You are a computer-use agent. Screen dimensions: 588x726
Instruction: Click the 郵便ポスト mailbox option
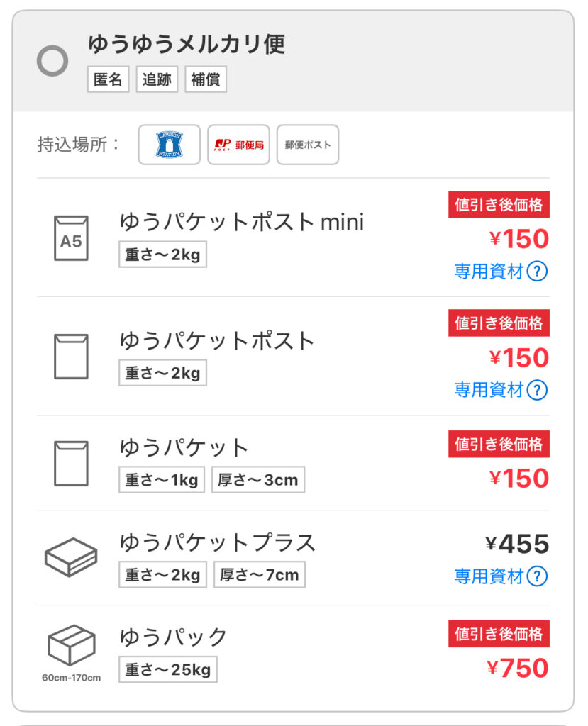[x=308, y=145]
